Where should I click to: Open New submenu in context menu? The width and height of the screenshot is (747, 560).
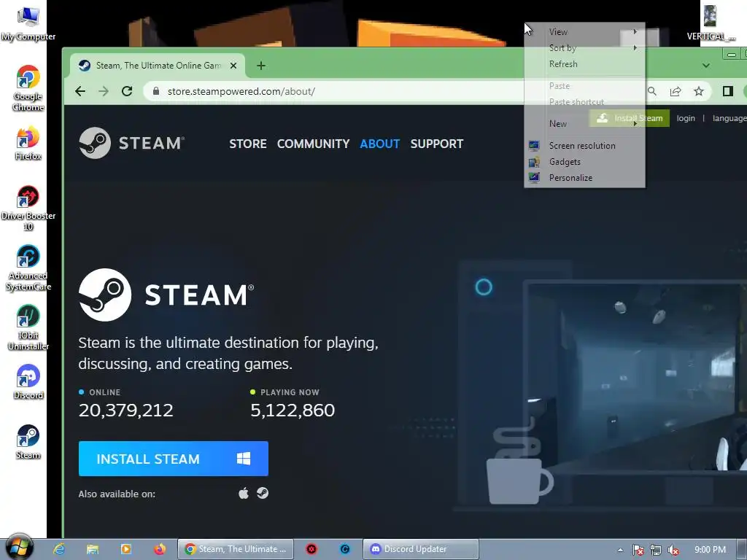pos(584,124)
